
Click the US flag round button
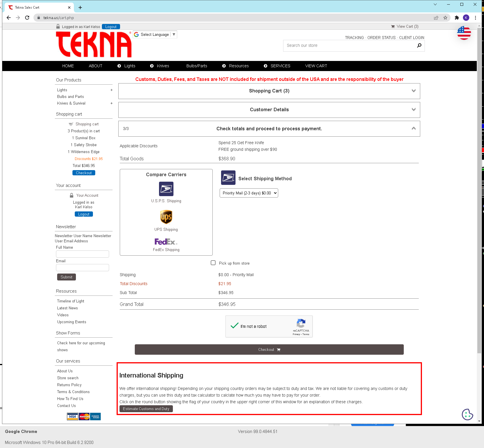(x=464, y=33)
